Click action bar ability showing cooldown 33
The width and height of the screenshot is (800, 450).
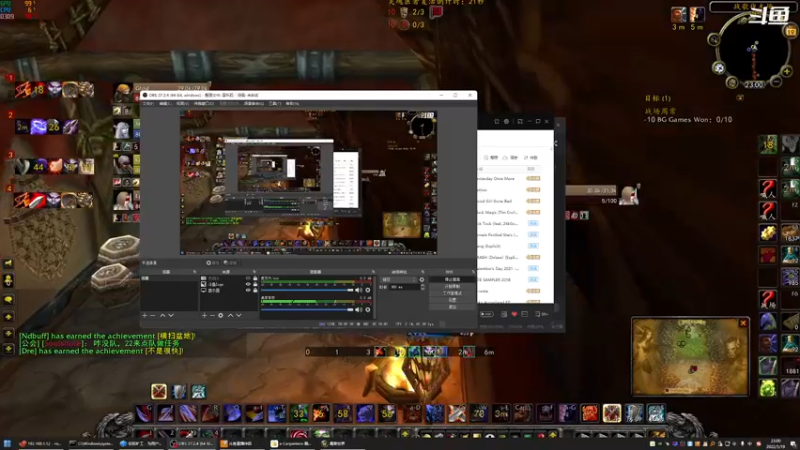(x=299, y=413)
